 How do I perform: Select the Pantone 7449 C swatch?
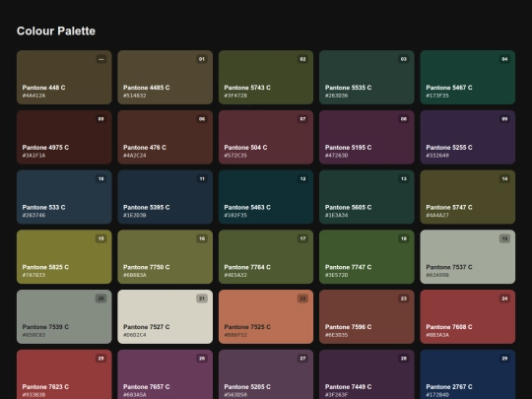click(x=366, y=374)
